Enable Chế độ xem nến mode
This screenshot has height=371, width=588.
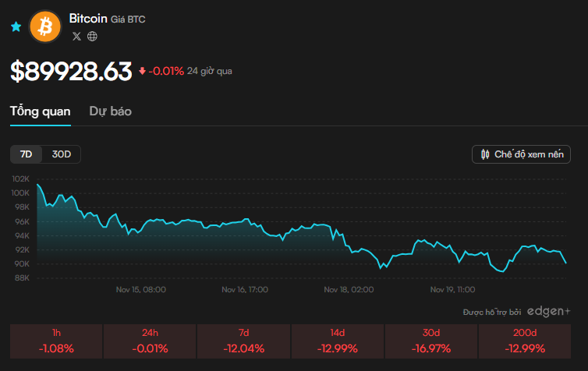click(521, 154)
